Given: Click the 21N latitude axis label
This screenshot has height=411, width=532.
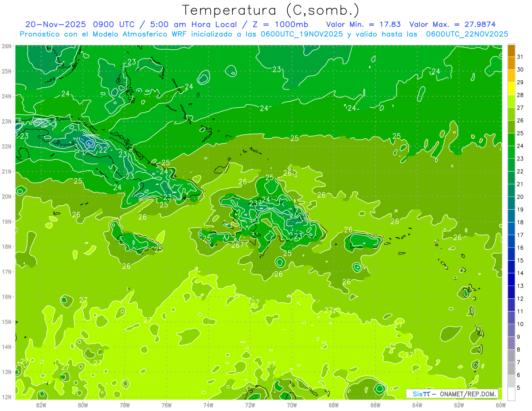Looking at the screenshot, I should point(7,171).
